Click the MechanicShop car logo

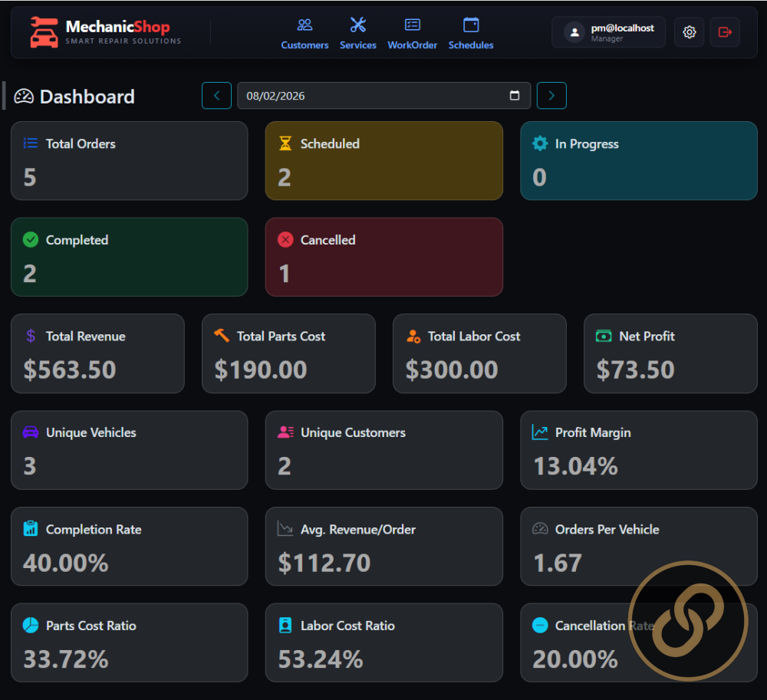(x=44, y=32)
